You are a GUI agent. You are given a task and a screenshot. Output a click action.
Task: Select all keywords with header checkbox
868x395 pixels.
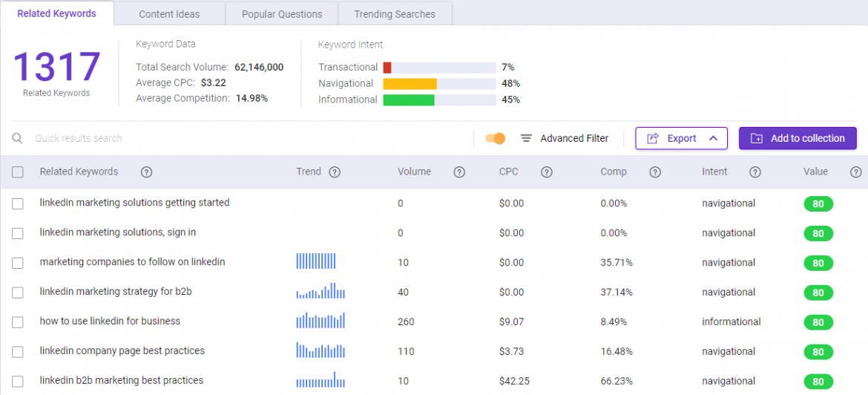point(18,172)
